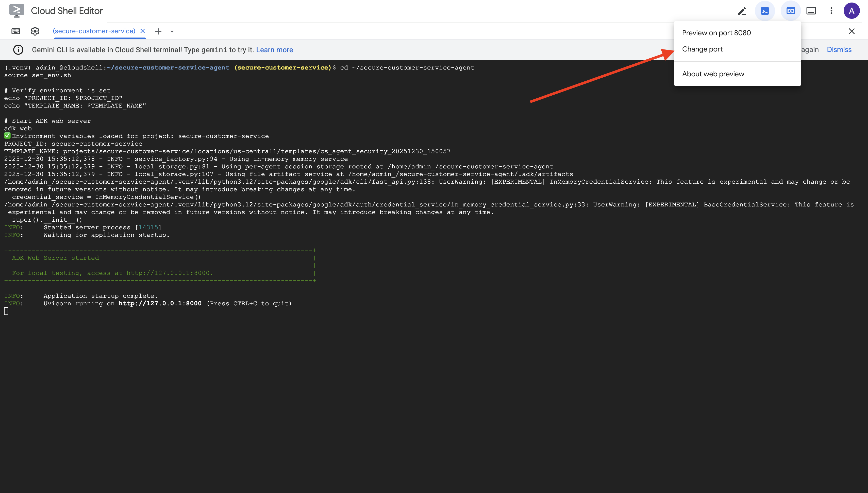
Task: Open the on-screen keyboard icon
Action: click(15, 31)
